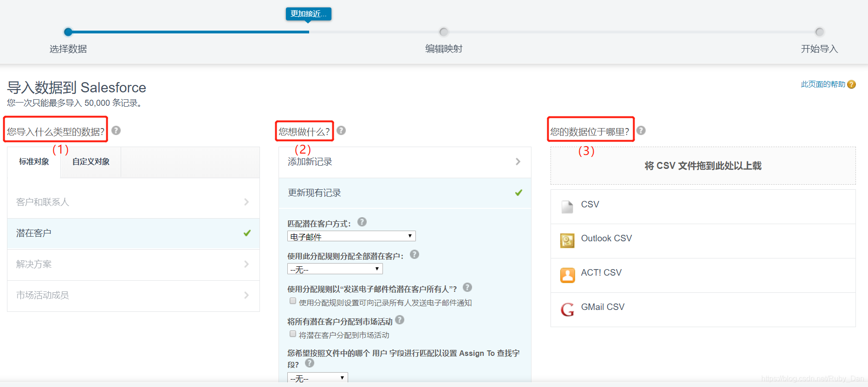Click the GMail CSV Google icon
The width and height of the screenshot is (868, 387).
567,310
